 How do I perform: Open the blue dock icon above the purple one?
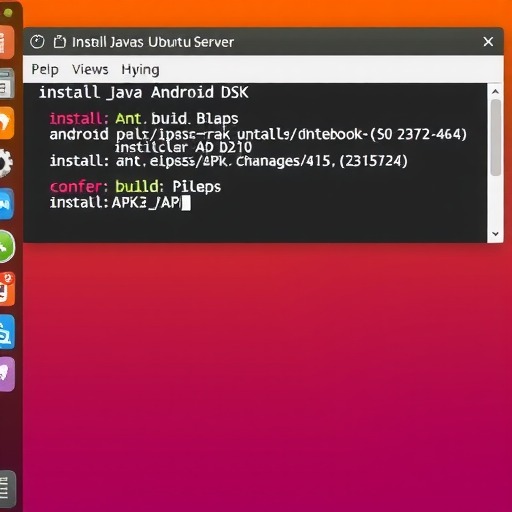pos(7,332)
